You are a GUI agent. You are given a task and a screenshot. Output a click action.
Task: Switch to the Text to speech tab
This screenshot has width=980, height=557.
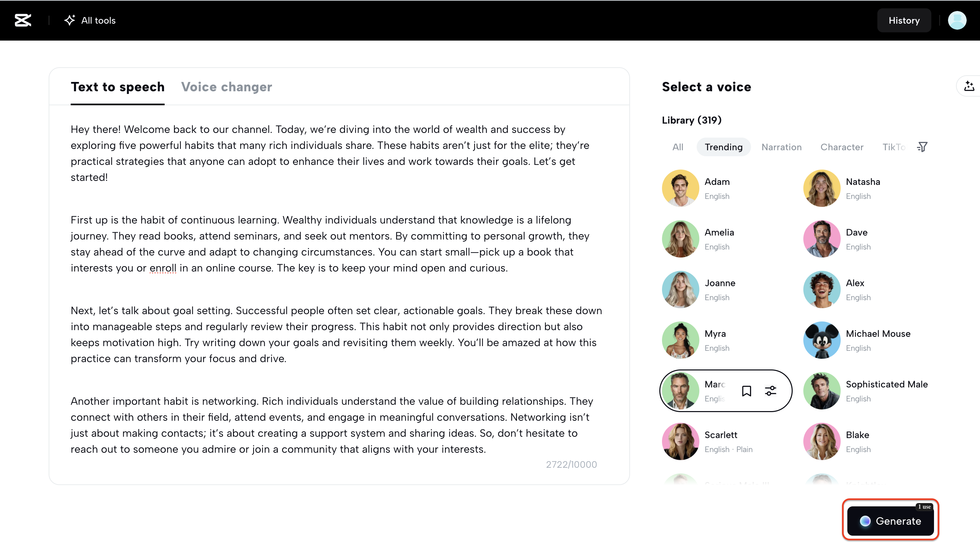pyautogui.click(x=117, y=87)
